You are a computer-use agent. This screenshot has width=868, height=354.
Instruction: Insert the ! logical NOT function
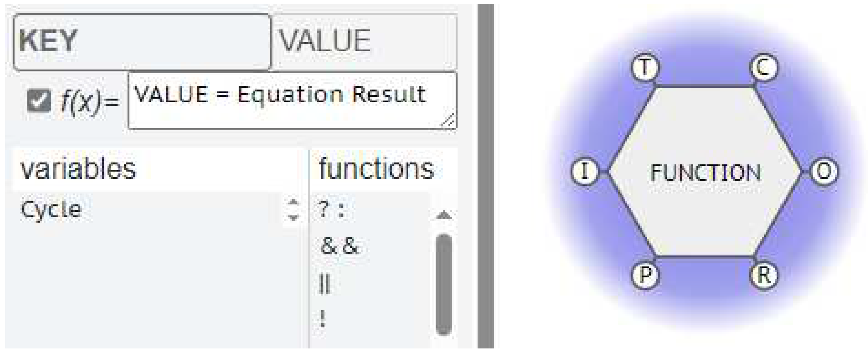coord(323,319)
